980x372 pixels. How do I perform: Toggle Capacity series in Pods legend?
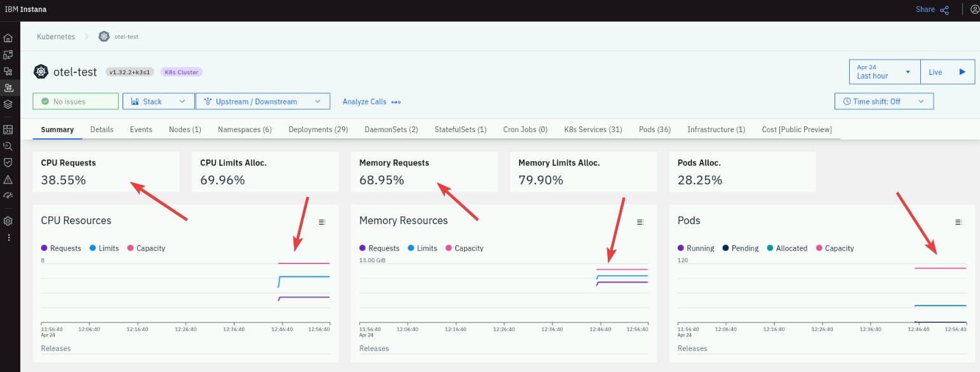[x=835, y=248]
